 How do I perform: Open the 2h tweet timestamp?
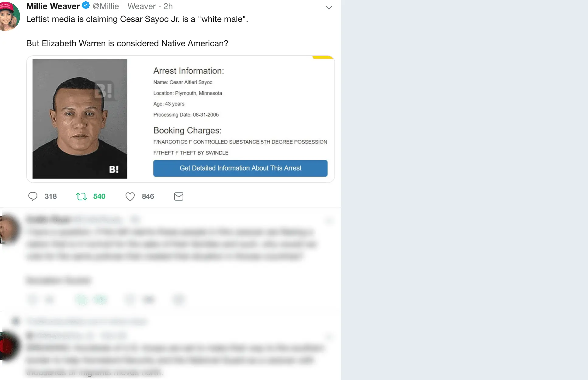click(x=168, y=6)
